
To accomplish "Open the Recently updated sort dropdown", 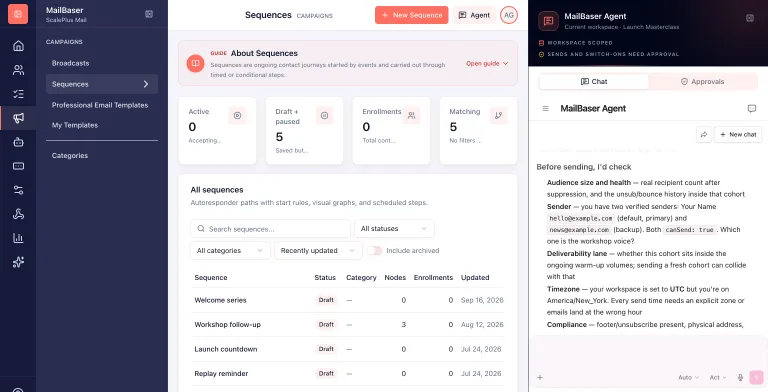I will pos(318,250).
